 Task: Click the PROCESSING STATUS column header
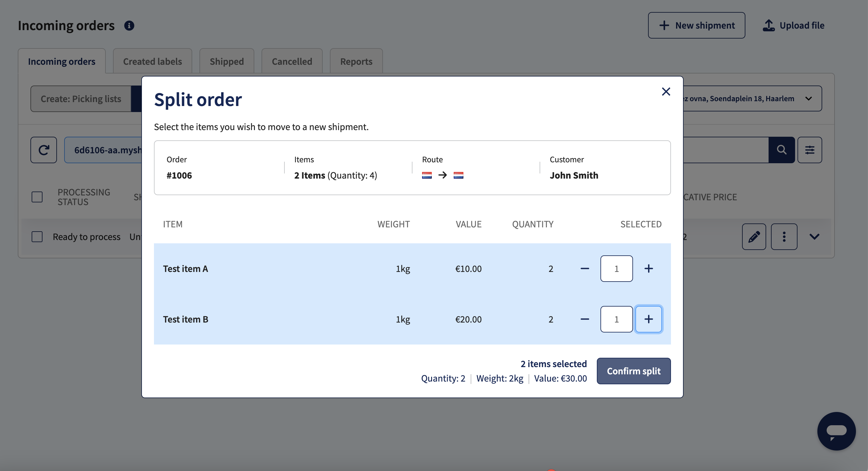(83, 197)
